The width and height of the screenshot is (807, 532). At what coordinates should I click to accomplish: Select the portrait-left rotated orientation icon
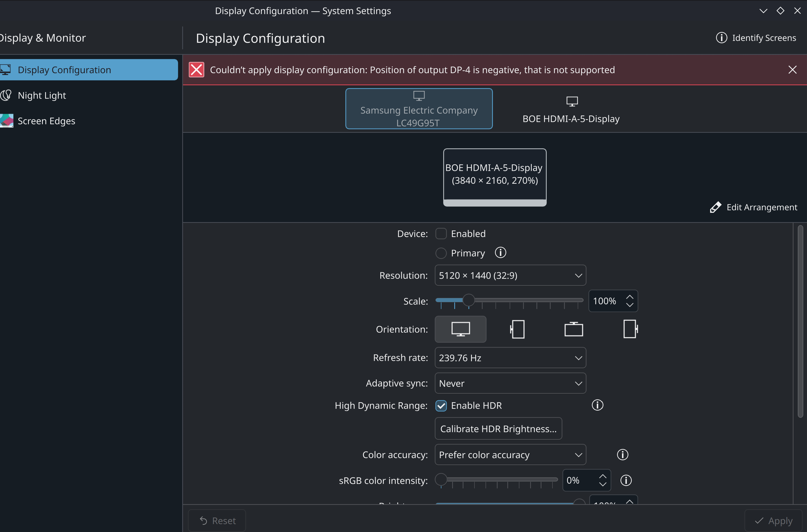(517, 329)
